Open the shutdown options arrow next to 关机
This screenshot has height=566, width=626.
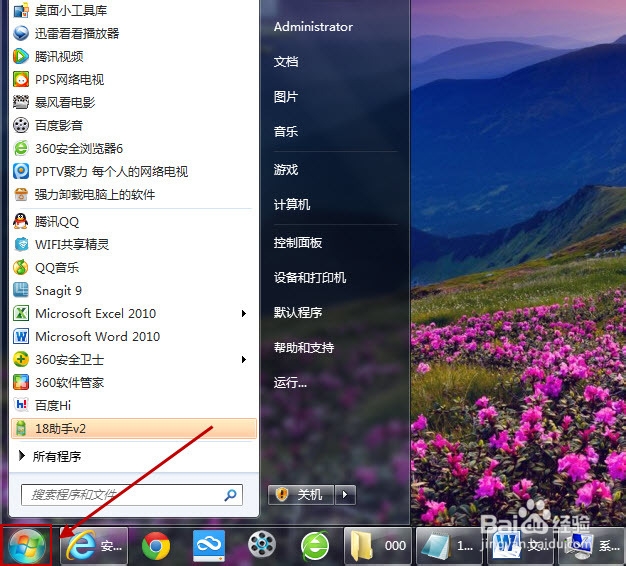pyautogui.click(x=345, y=495)
